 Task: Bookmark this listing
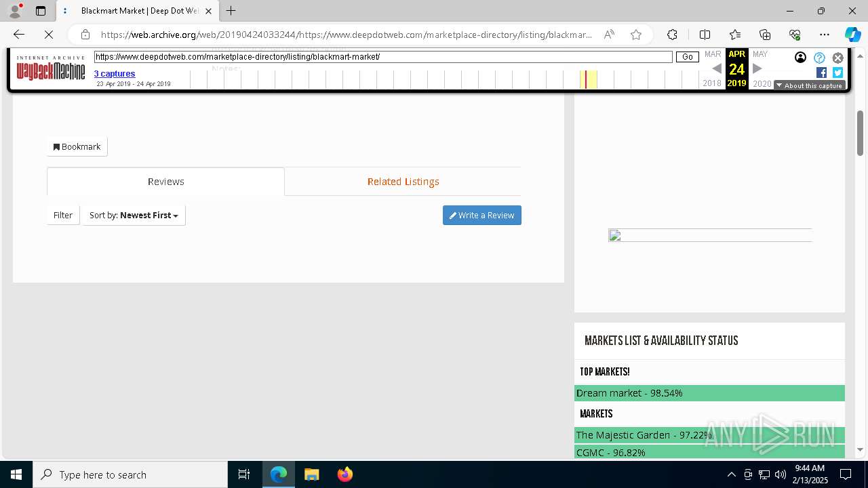click(77, 146)
